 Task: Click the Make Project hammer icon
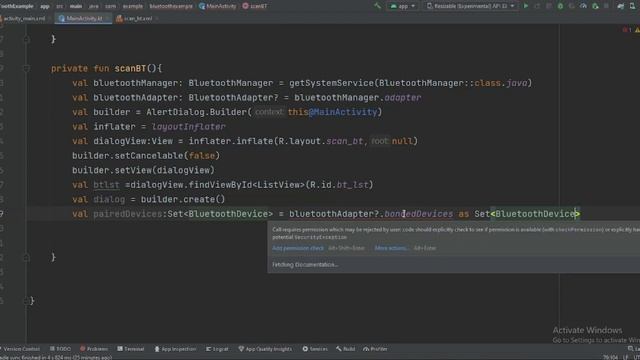(x=378, y=6)
